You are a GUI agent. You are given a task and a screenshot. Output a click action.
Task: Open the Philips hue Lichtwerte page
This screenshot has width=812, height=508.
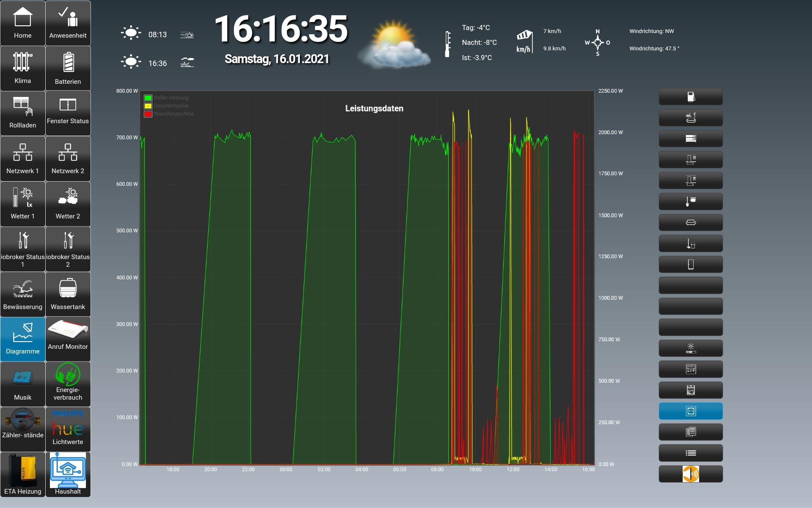68,429
